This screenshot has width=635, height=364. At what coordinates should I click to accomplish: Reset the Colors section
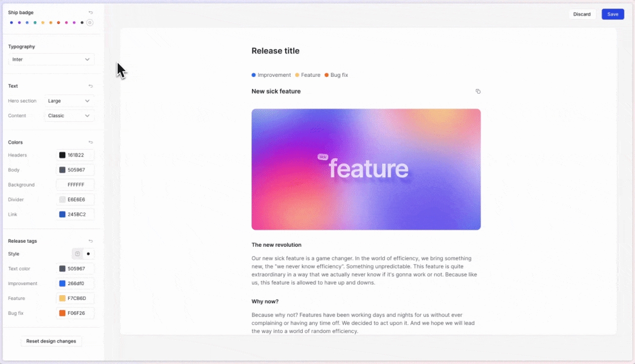pos(90,143)
